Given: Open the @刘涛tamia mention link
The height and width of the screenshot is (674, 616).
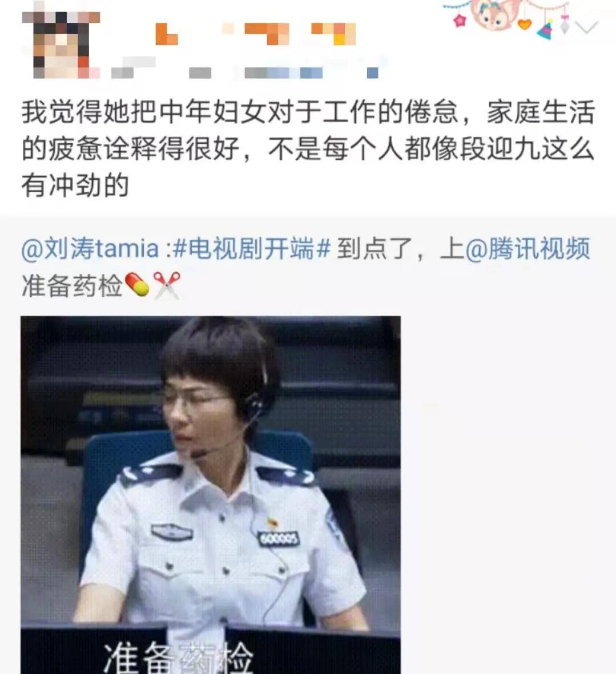Looking at the screenshot, I should point(90,248).
